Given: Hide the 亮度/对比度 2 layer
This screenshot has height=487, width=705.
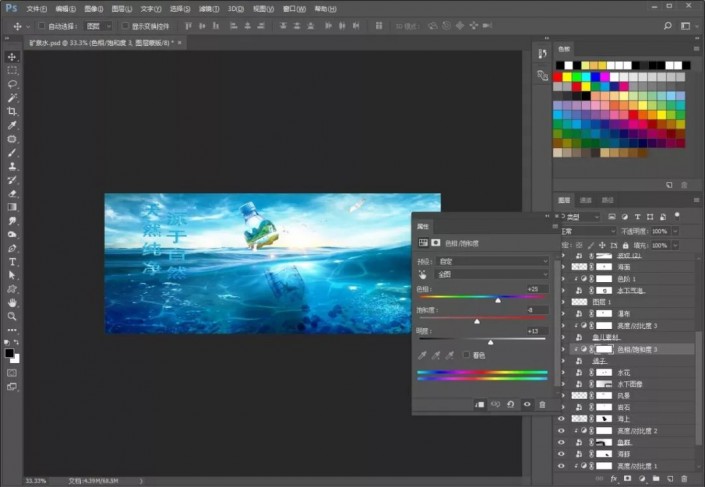Looking at the screenshot, I should pos(561,430).
